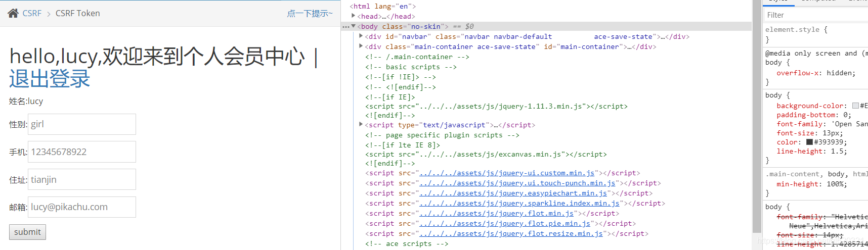This screenshot has width=868, height=250.
Task: Select the basic scripts comment line
Action: pyautogui.click(x=411, y=67)
